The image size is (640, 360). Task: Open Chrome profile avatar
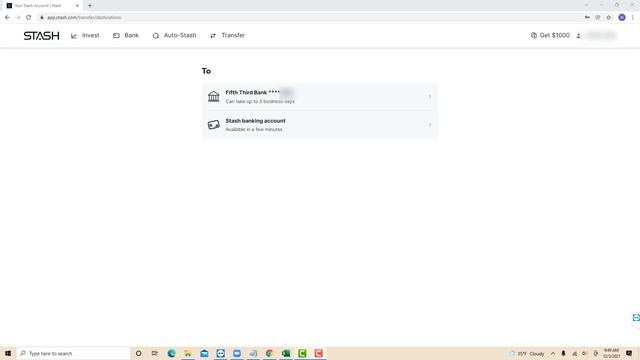pos(622,18)
